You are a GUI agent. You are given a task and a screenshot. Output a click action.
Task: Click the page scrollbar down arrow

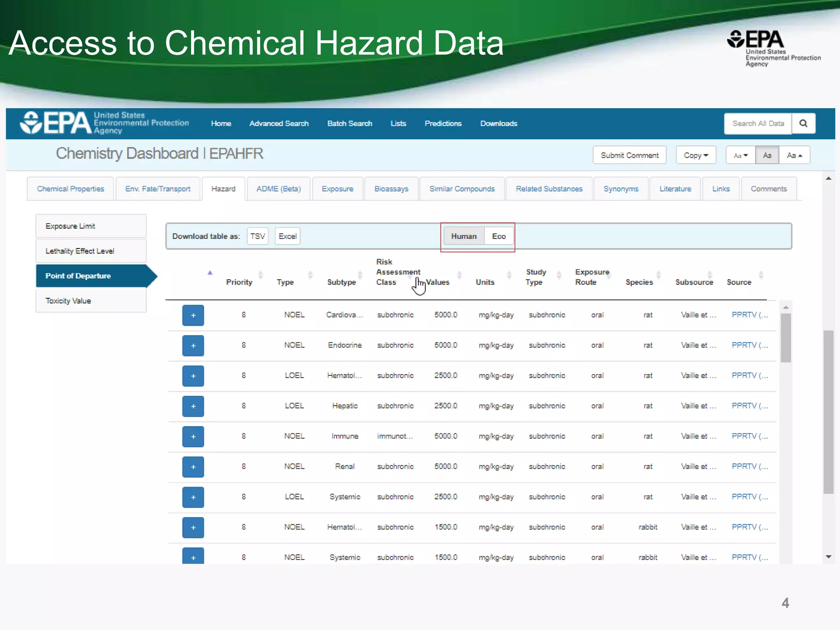[x=829, y=557]
